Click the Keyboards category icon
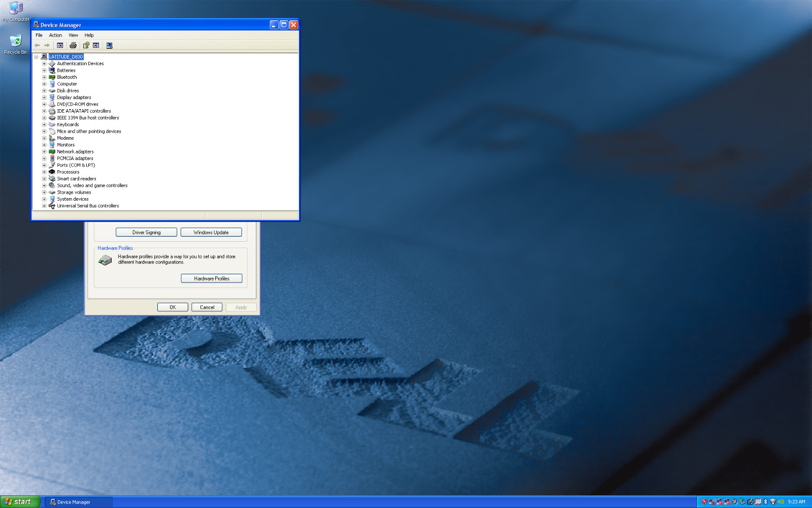The image size is (812, 508). coord(52,124)
